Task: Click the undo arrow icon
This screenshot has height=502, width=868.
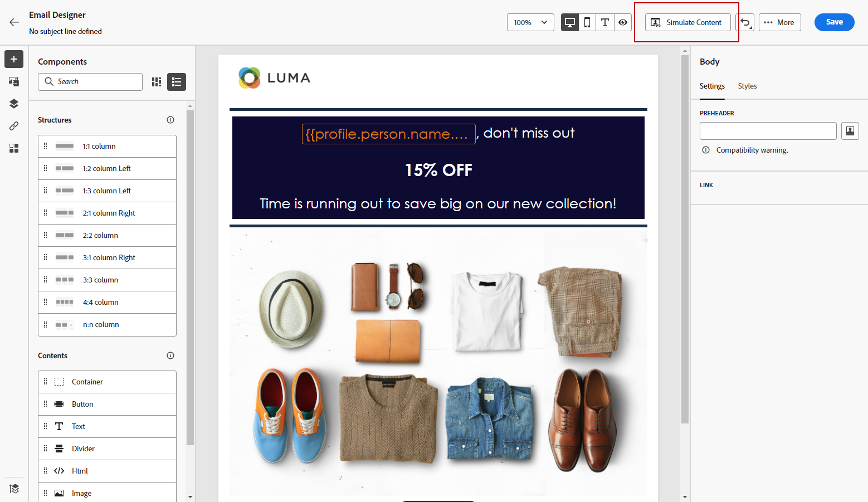Action: pos(745,22)
